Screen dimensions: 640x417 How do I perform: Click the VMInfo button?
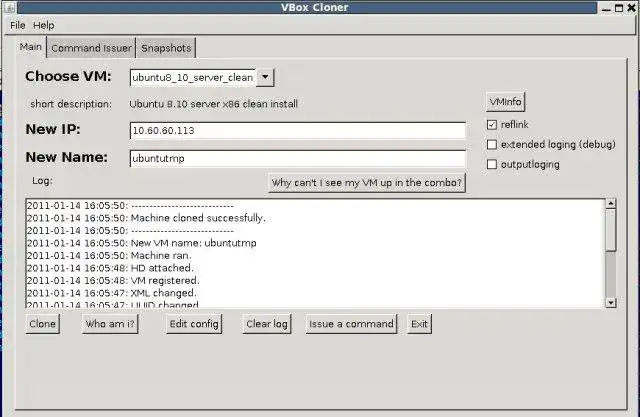click(x=505, y=102)
